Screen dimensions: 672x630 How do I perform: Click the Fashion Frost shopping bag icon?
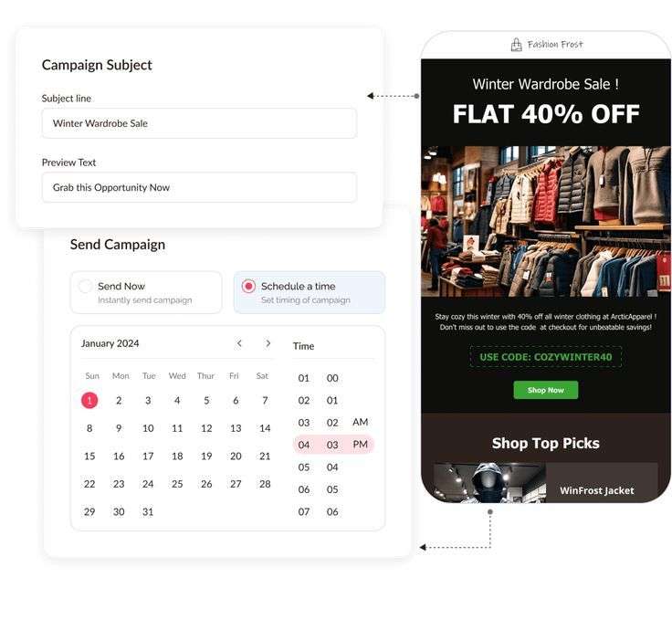click(517, 45)
